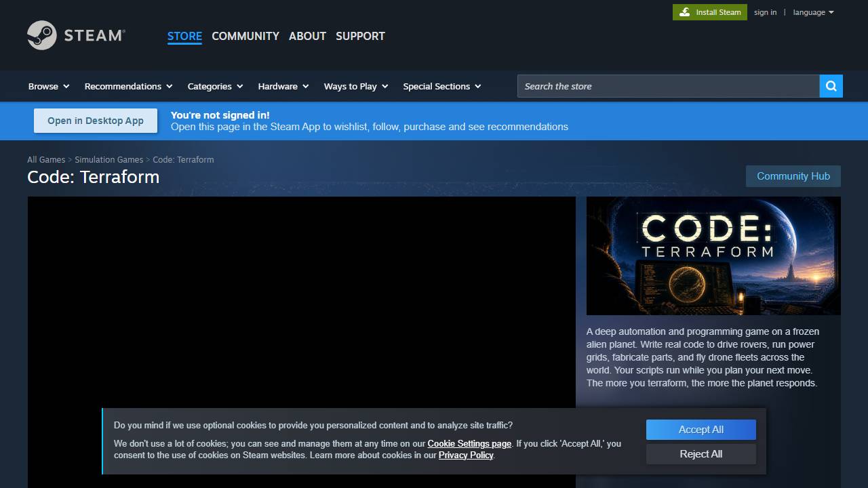This screenshot has width=868, height=488.
Task: Open the Recommendations dropdown
Action: coord(128,86)
